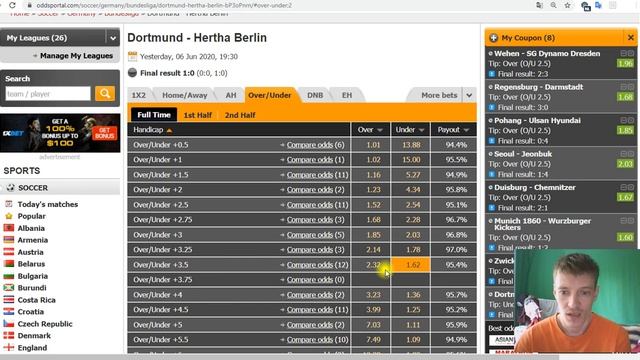Screen dimensions: 640x360
Task: Click the Albania flag icon
Action: [x=9, y=228]
